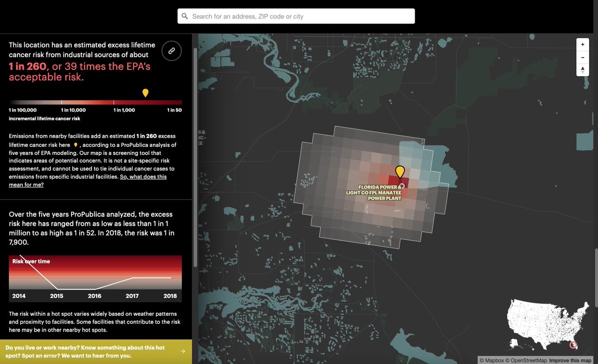
Task: Open the yellow feedback banner about this hot spot
Action: pyautogui.click(x=96, y=352)
